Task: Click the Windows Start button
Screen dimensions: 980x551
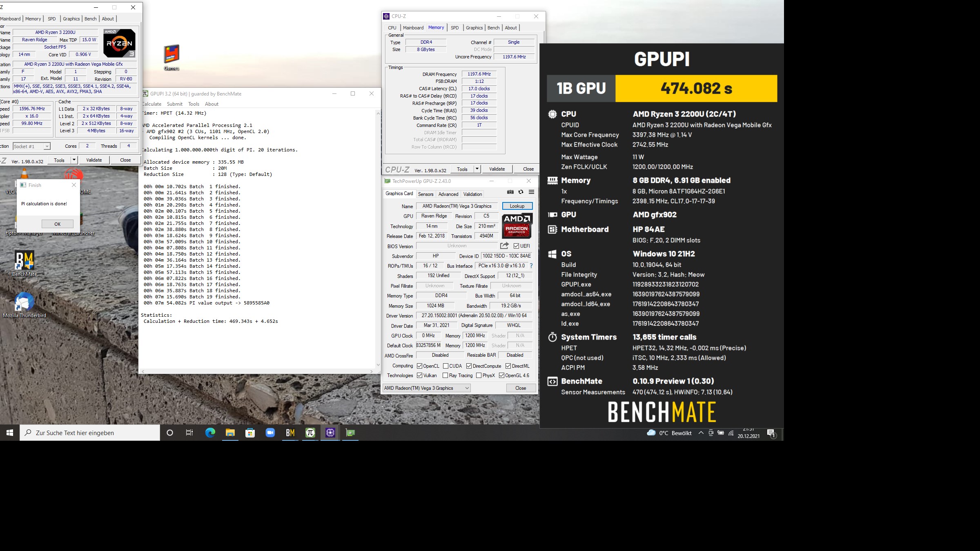Action: click(10, 433)
